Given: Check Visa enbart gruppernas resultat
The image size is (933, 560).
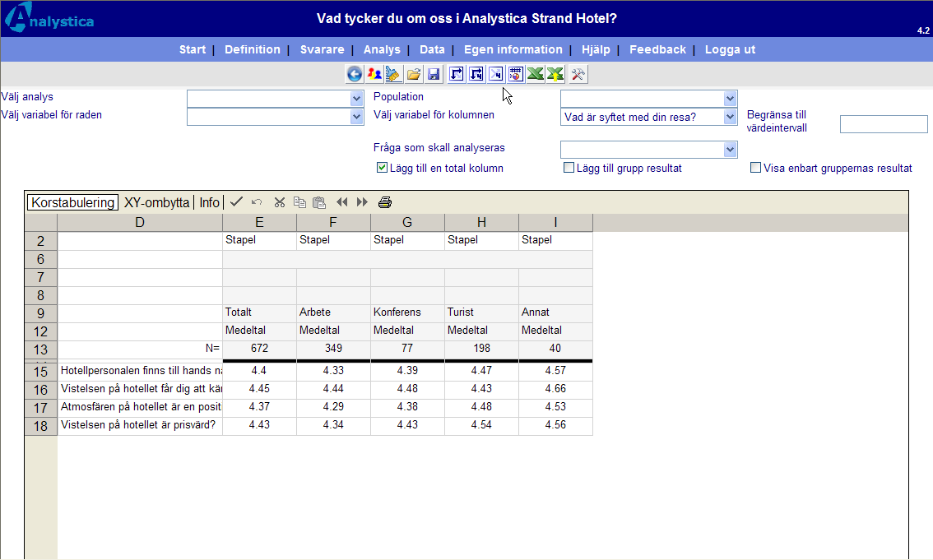Looking at the screenshot, I should (755, 168).
